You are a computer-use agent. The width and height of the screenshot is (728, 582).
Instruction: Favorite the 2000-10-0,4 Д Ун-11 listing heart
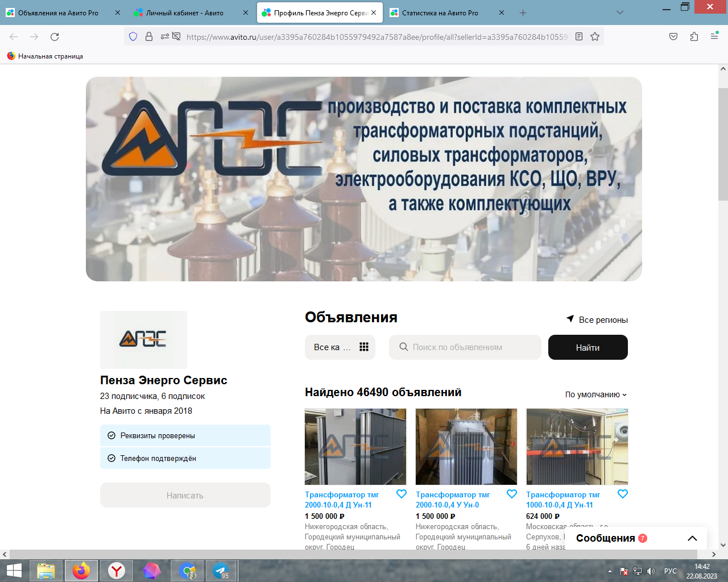pos(402,494)
